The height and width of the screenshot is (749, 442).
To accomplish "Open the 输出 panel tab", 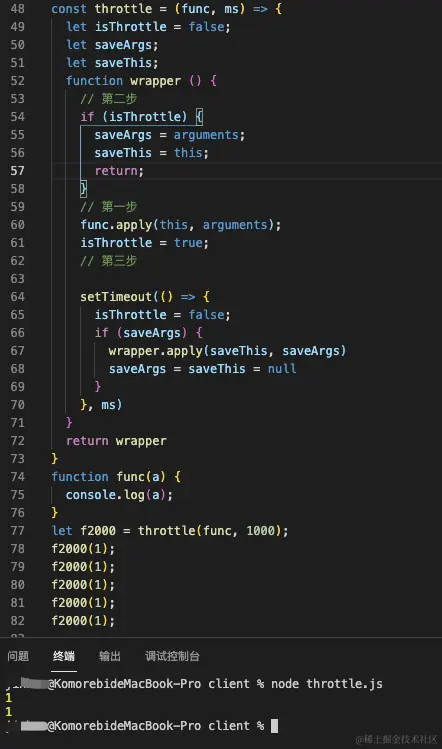I will (x=109, y=656).
